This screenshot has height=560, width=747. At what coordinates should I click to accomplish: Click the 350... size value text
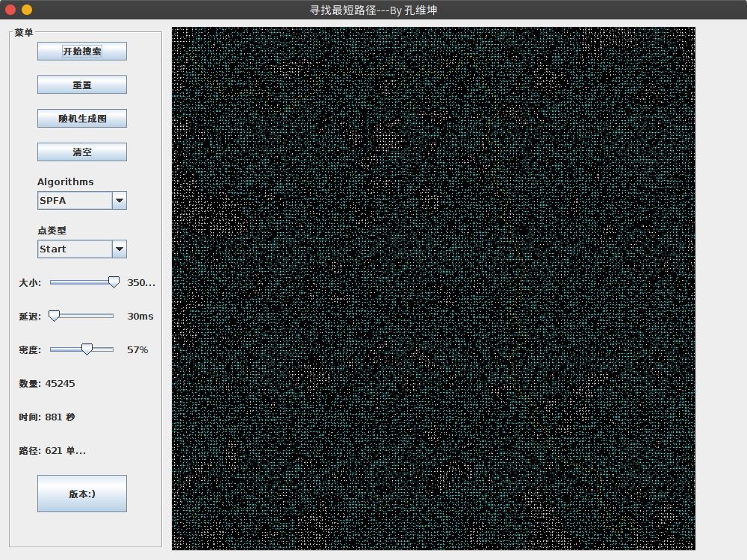click(141, 282)
